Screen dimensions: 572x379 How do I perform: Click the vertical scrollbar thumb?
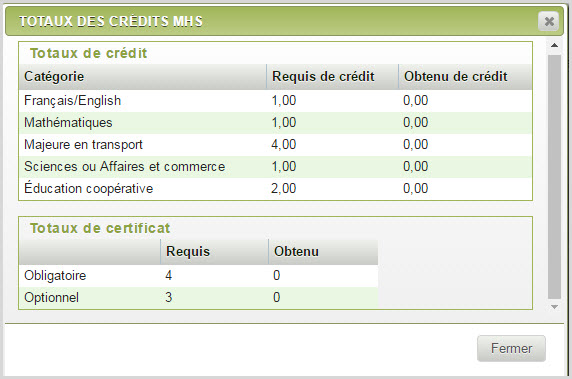(554, 177)
